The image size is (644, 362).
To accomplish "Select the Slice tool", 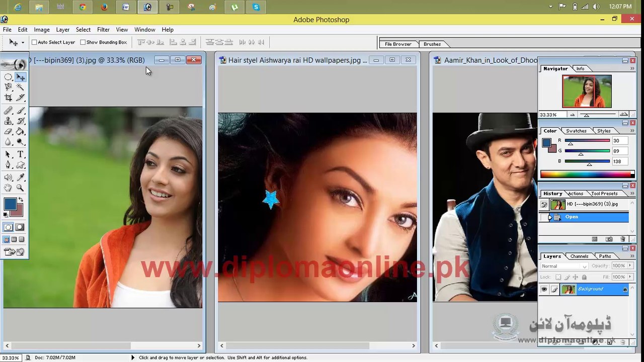I will pos(20,98).
